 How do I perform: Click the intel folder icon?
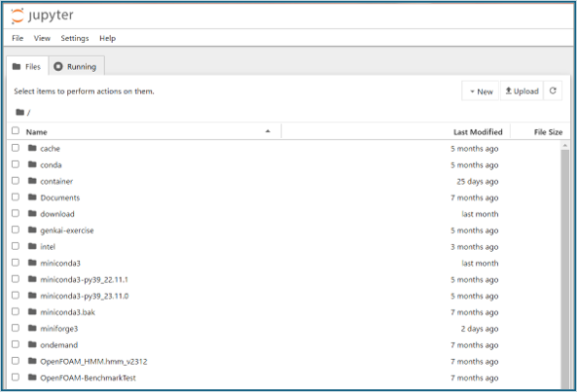32,246
